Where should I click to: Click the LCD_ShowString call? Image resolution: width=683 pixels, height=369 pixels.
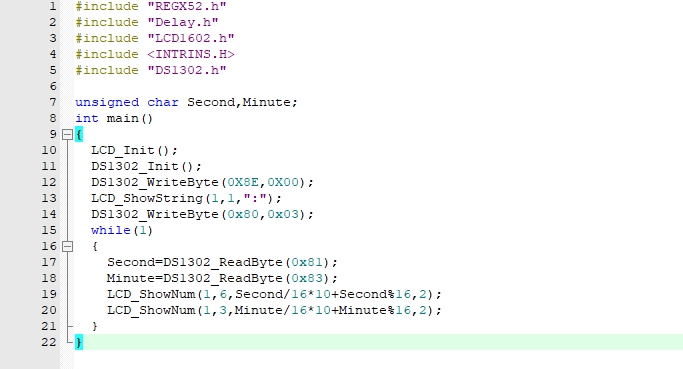click(147, 199)
